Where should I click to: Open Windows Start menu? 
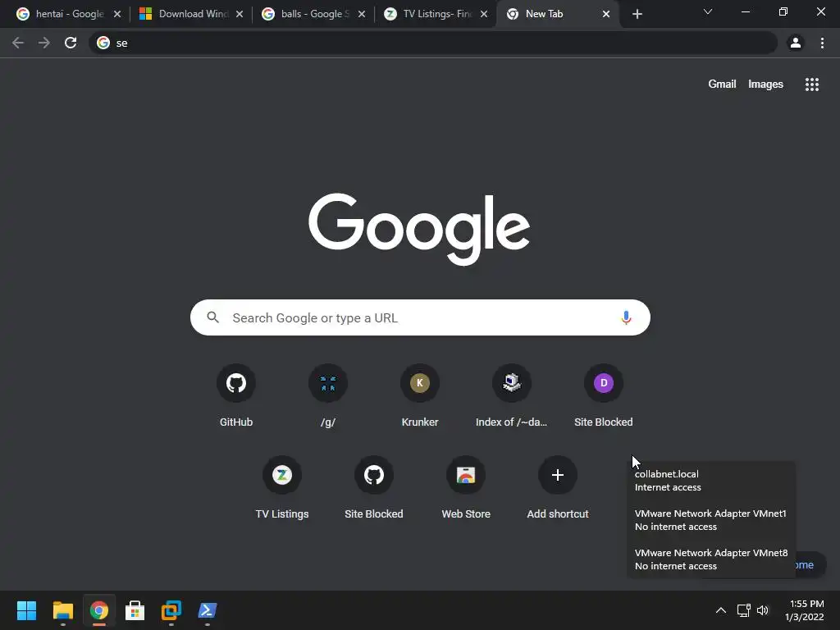26,610
